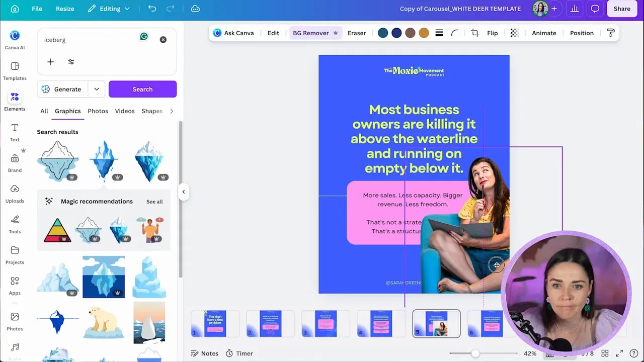Open transparency checkerboard icon
The height and width of the screenshot is (362, 644).
(x=514, y=33)
